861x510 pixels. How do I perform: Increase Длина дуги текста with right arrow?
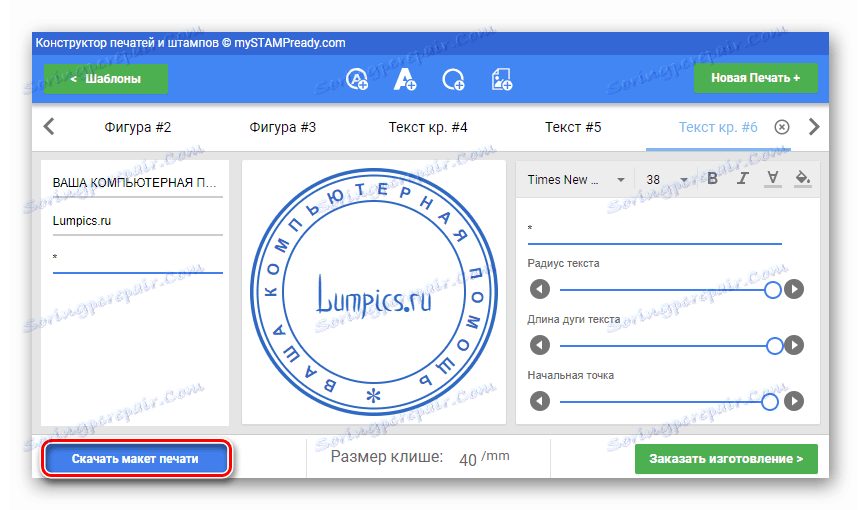point(794,345)
